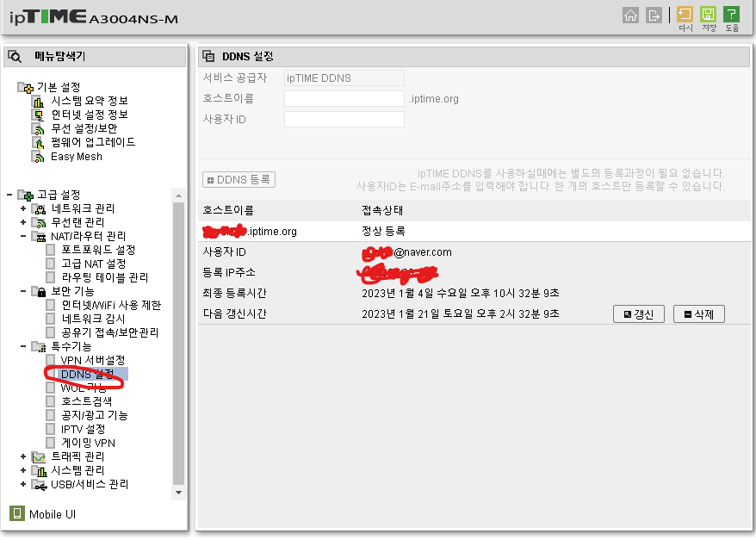Image resolution: width=756 pixels, height=540 pixels.
Task: Expand the 시스템 관리 node
Action: (23, 470)
